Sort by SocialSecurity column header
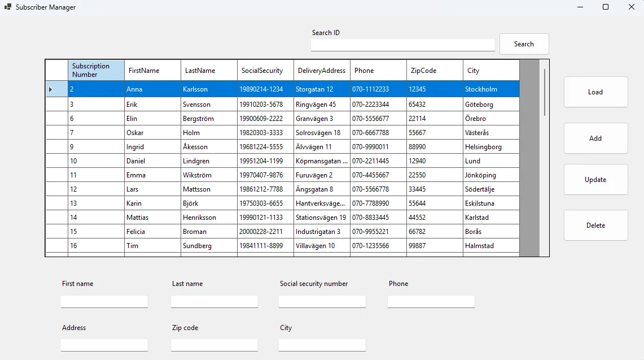 coord(265,70)
